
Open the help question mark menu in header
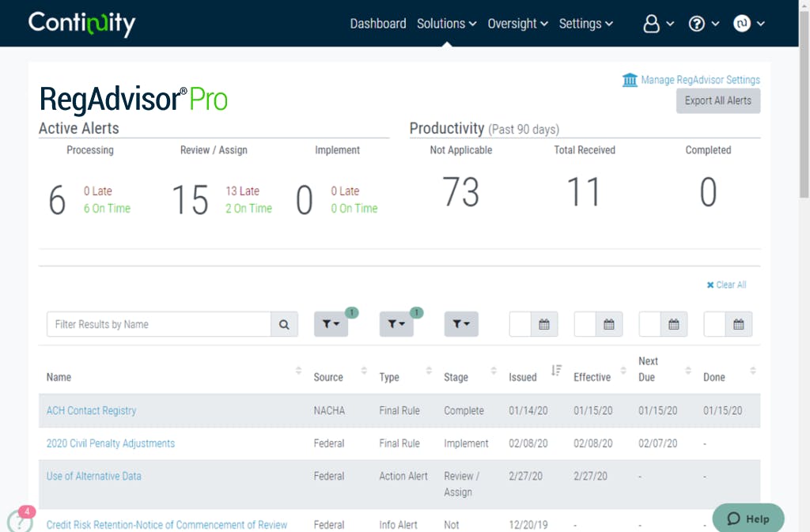tap(703, 24)
